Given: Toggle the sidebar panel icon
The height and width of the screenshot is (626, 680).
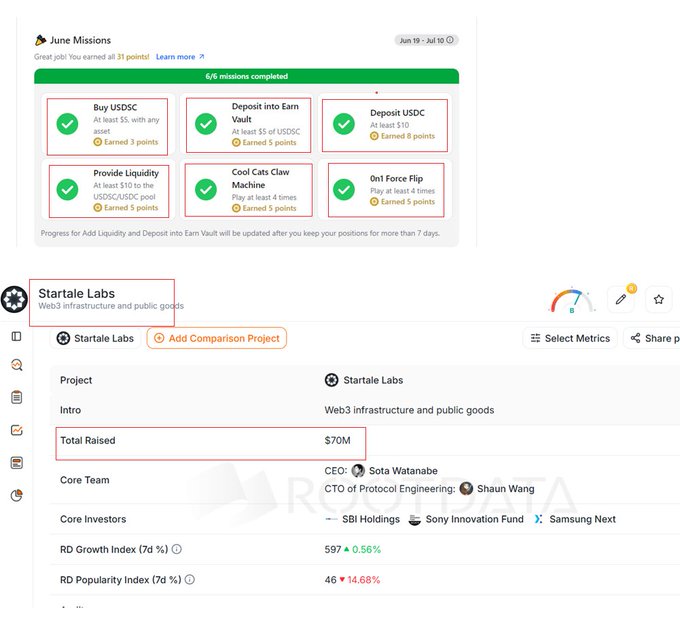Looking at the screenshot, I should 16,336.
